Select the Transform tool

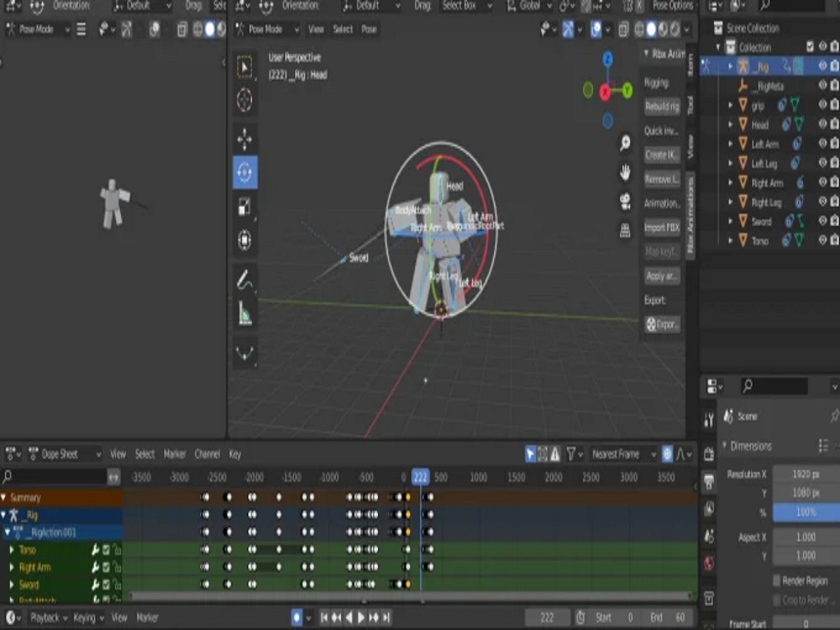pyautogui.click(x=244, y=239)
